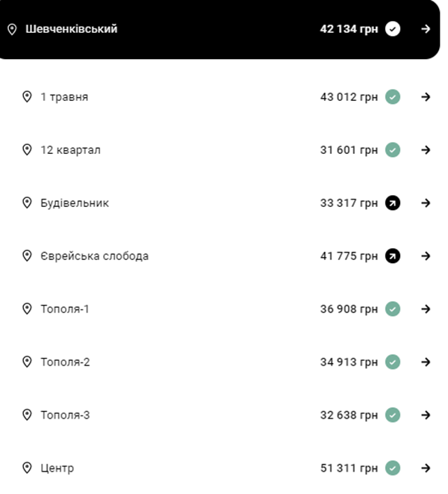Click the 32 638 грн price for Тополя-3
The width and height of the screenshot is (448, 494).
349,416
